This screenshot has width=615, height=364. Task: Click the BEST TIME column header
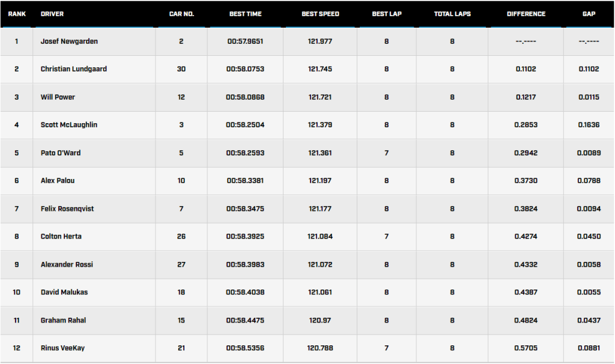click(x=245, y=14)
